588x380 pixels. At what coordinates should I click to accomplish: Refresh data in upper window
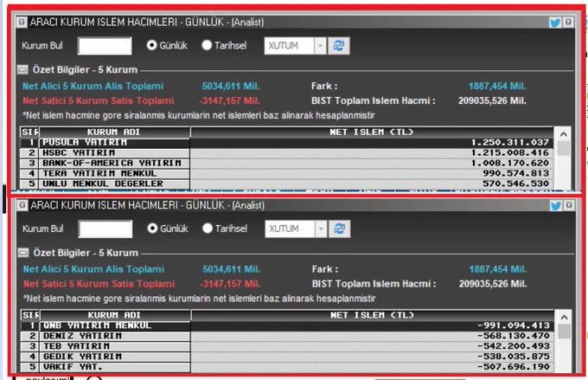(x=339, y=46)
